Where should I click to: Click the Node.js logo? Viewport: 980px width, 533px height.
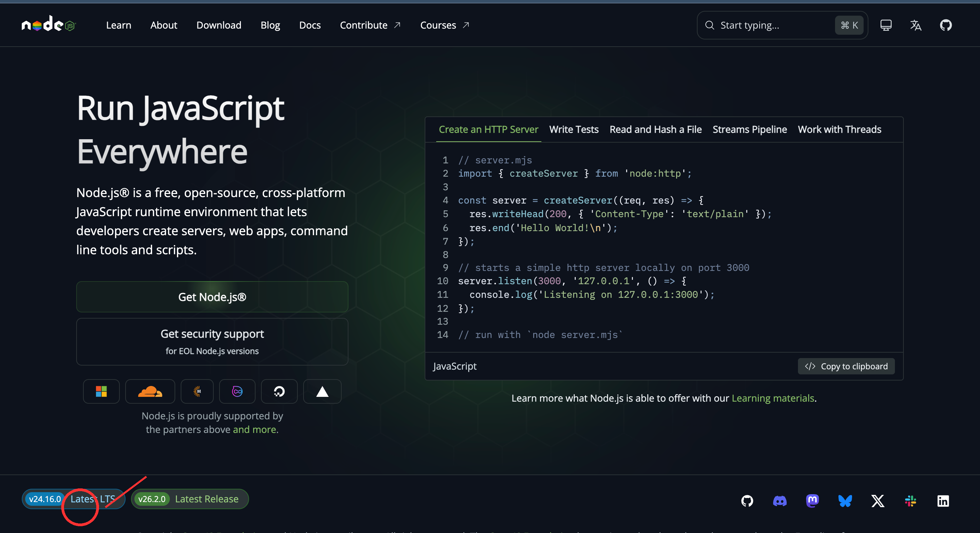49,25
